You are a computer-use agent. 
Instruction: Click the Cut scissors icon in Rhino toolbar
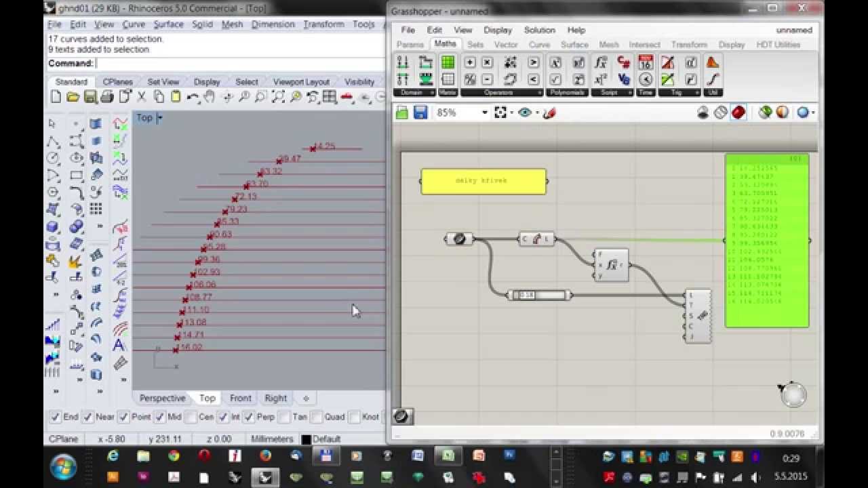142,97
